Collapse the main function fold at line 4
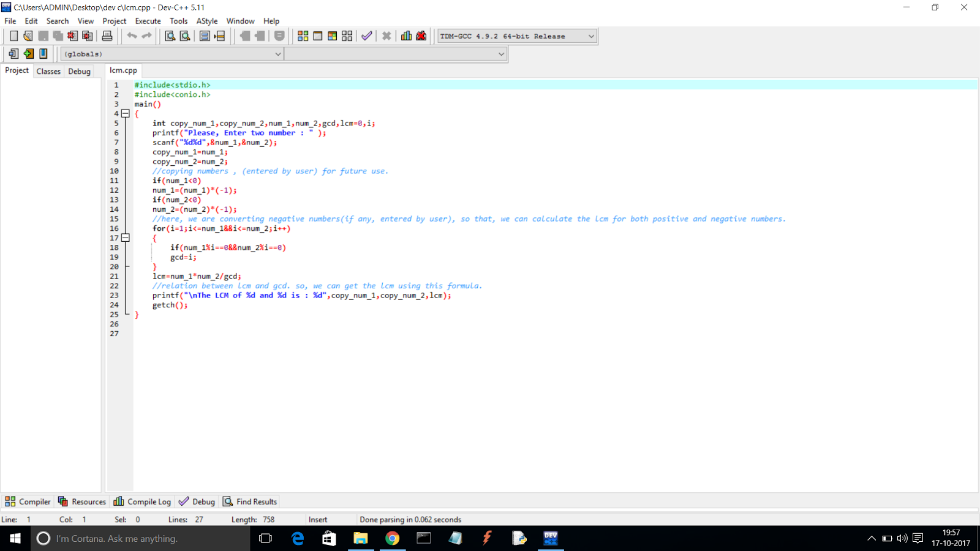The height and width of the screenshot is (551, 980). 125,113
